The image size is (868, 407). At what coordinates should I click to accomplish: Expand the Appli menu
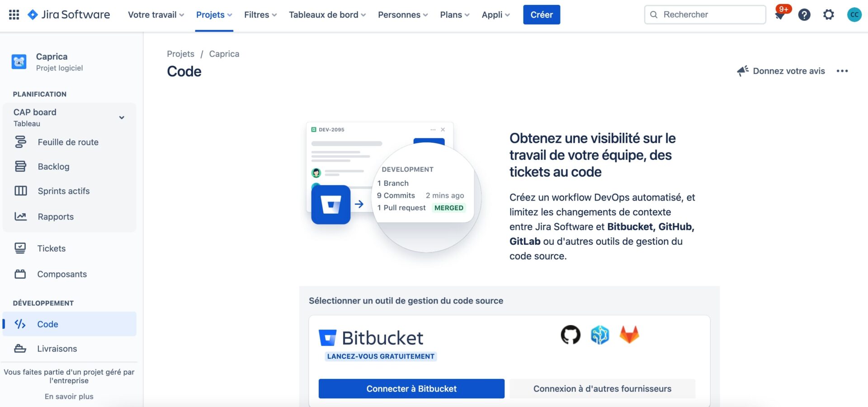click(x=496, y=14)
